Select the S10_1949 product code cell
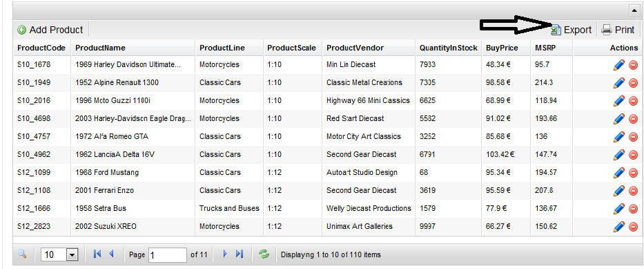The width and height of the screenshot is (644, 269). (x=34, y=83)
